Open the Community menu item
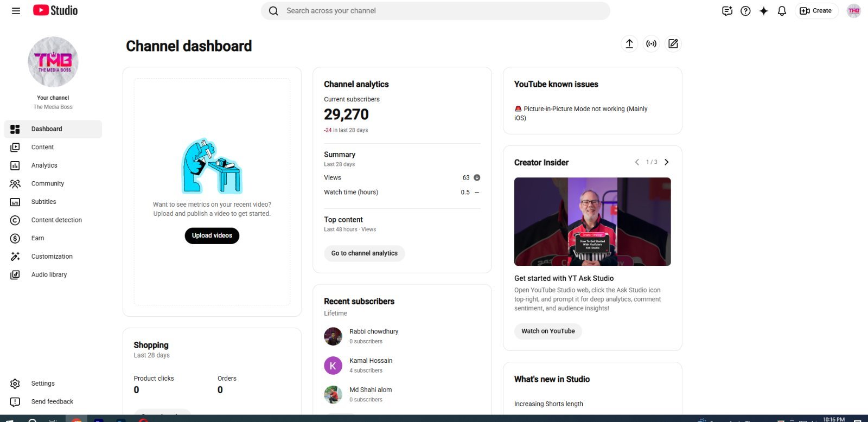The width and height of the screenshot is (868, 422). (53, 184)
